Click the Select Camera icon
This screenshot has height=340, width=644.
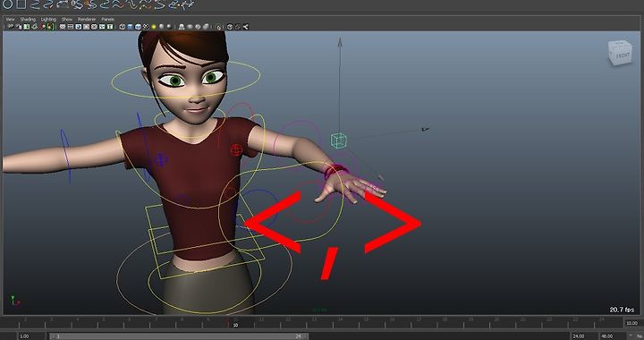11,27
